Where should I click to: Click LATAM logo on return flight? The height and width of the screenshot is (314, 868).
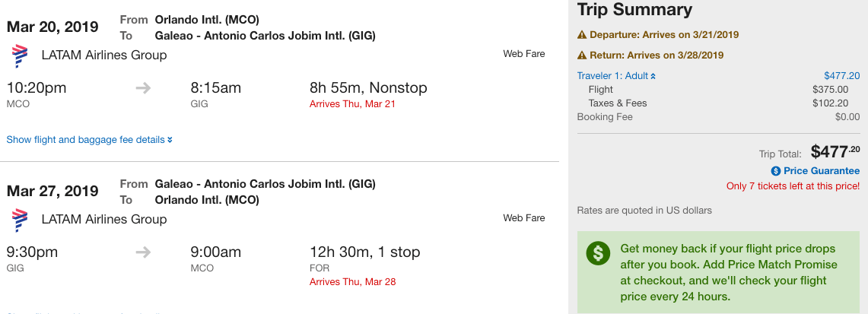[x=19, y=220]
